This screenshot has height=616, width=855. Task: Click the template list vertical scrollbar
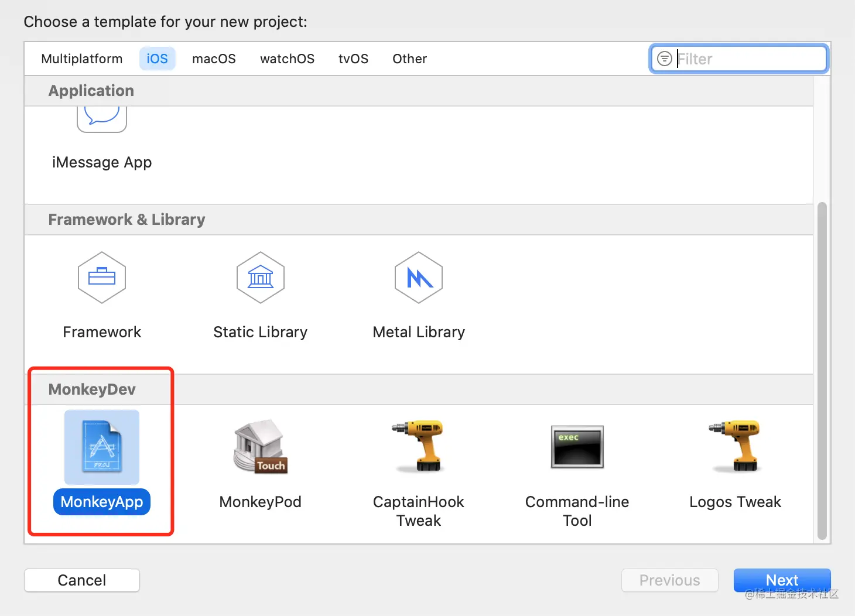click(x=822, y=371)
